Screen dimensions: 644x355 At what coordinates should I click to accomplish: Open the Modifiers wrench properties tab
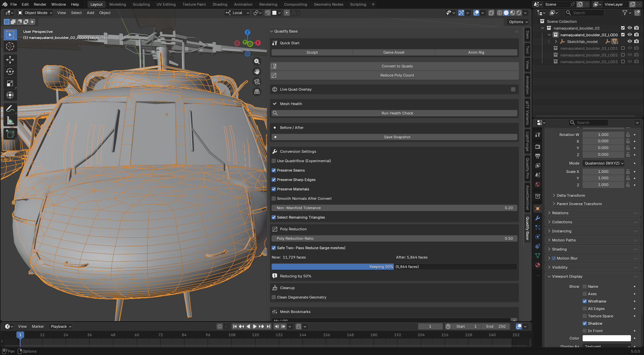pyautogui.click(x=538, y=218)
